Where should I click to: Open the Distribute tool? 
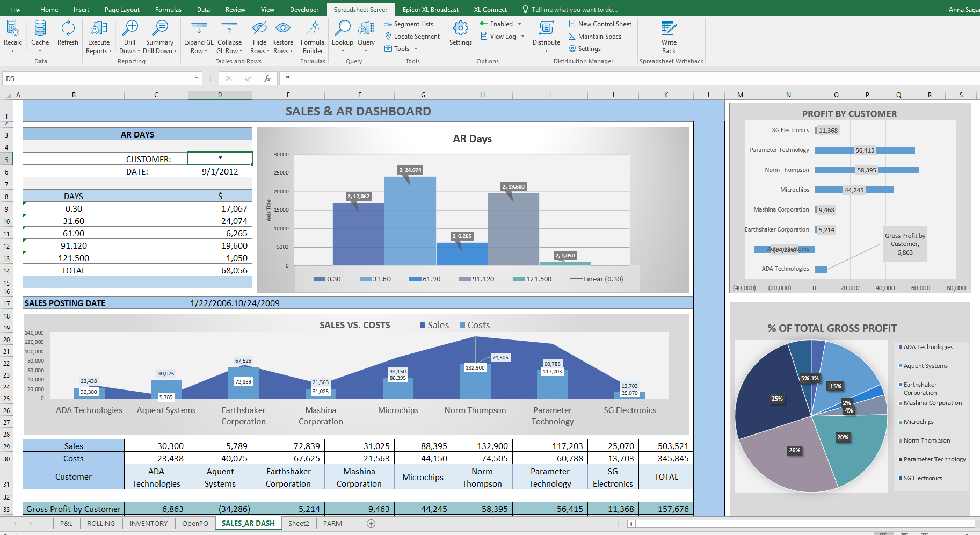pos(546,30)
